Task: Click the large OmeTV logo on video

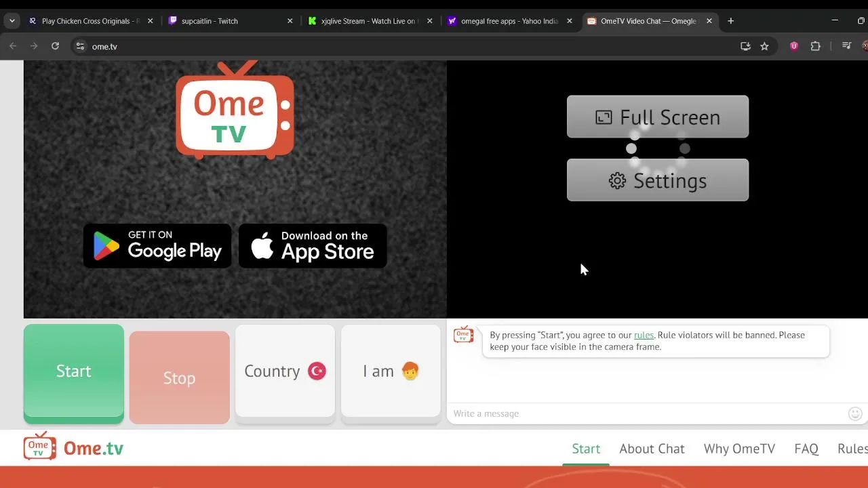Action: (x=235, y=110)
